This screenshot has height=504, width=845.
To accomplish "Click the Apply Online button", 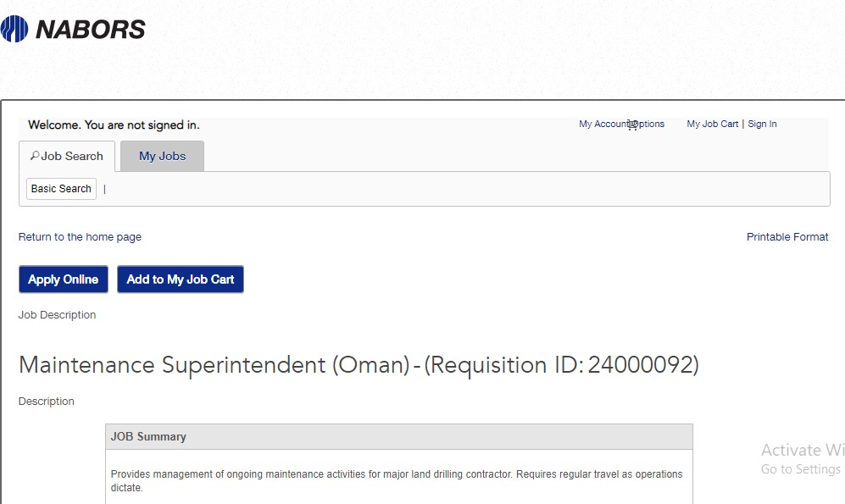I will click(x=64, y=280).
